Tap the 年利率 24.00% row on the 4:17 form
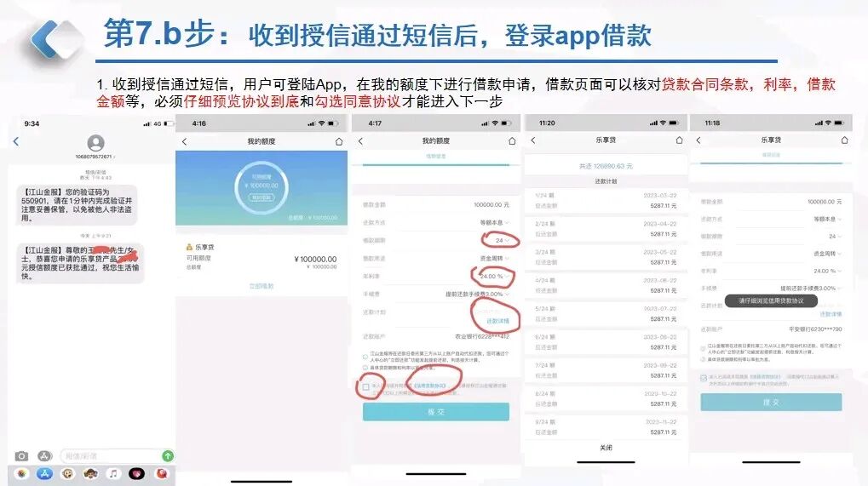868x486 pixels. (x=435, y=276)
